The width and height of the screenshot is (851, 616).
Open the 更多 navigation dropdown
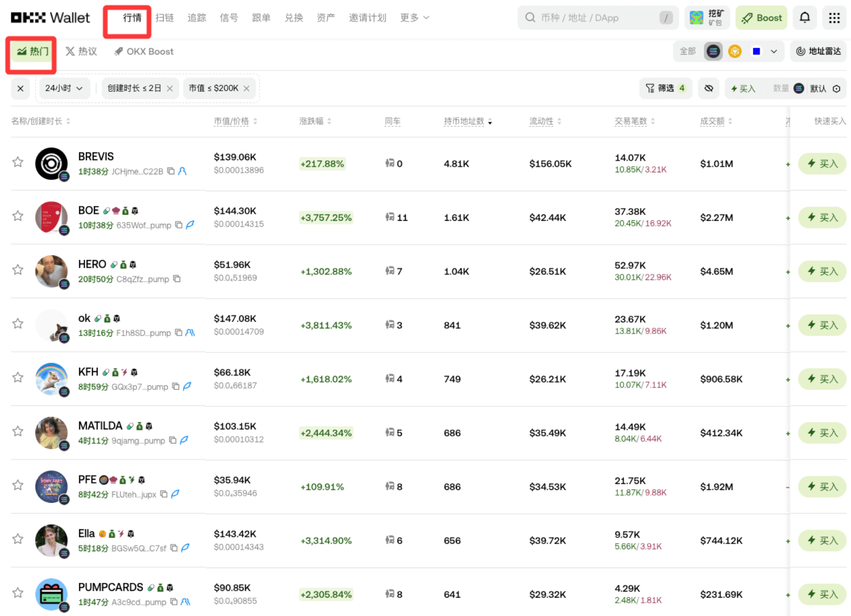414,18
